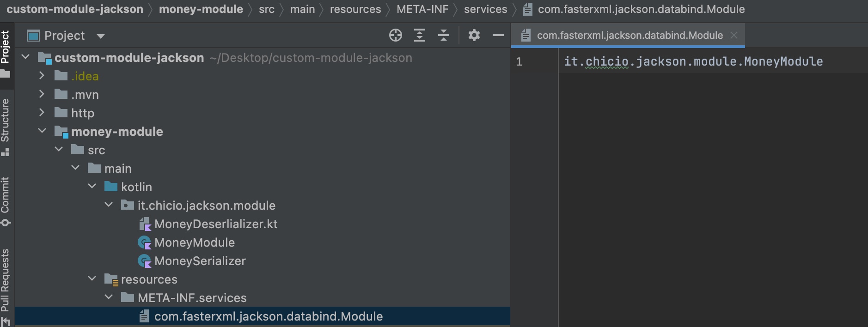868x327 pixels.
Task: Collapse the kotlin folder chevron
Action: [x=92, y=187]
